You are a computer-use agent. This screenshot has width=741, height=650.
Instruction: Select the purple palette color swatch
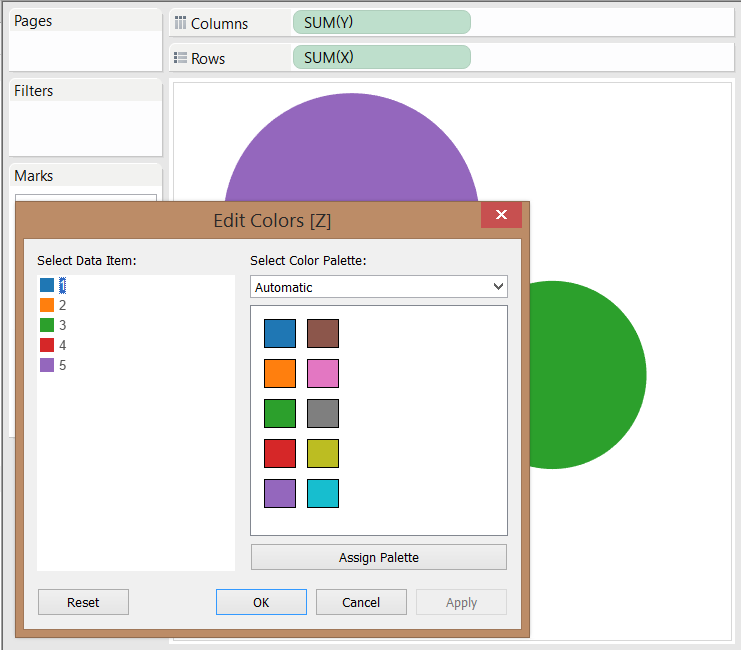tap(280, 494)
